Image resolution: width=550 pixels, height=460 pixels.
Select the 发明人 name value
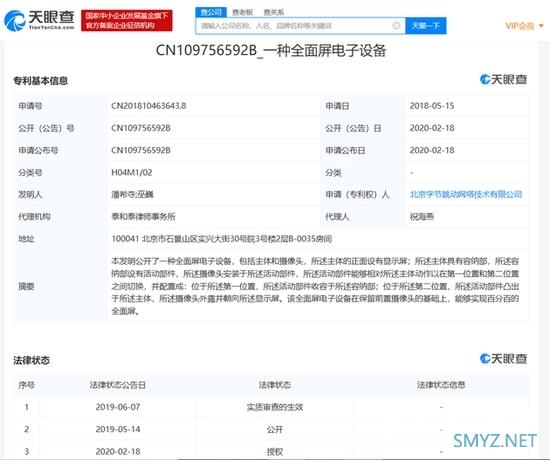click(x=132, y=194)
